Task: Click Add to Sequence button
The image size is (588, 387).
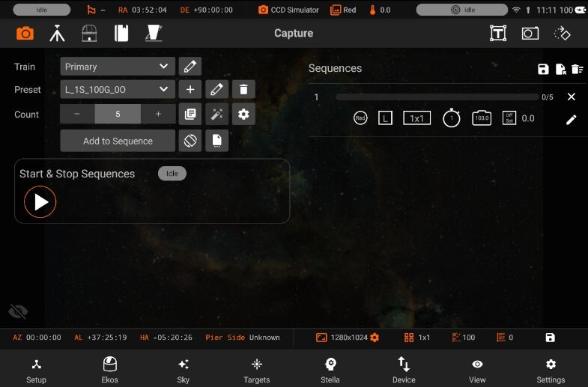Action: (x=118, y=141)
